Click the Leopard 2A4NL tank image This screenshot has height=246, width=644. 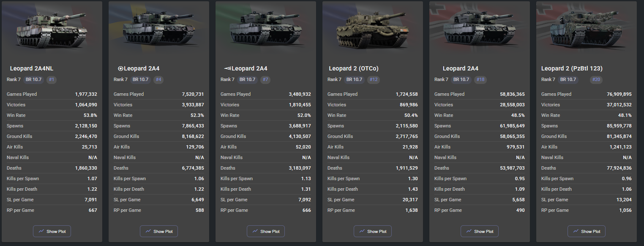[x=52, y=29]
